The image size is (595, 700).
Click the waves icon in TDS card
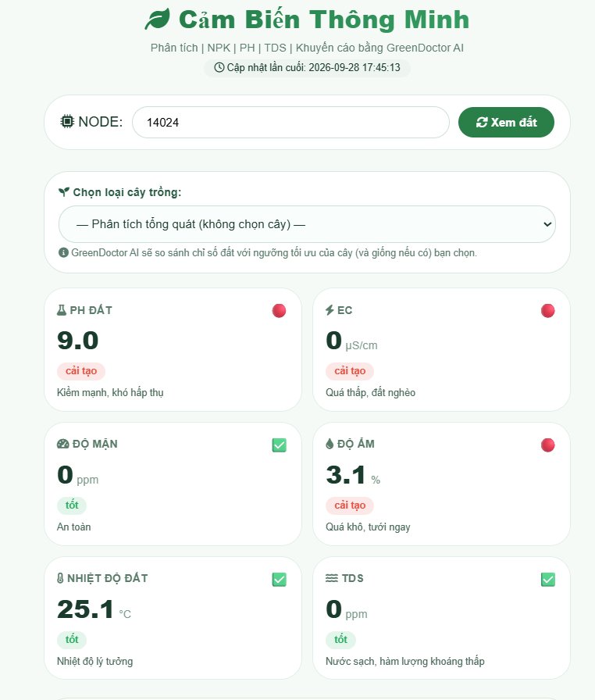pos(331,578)
